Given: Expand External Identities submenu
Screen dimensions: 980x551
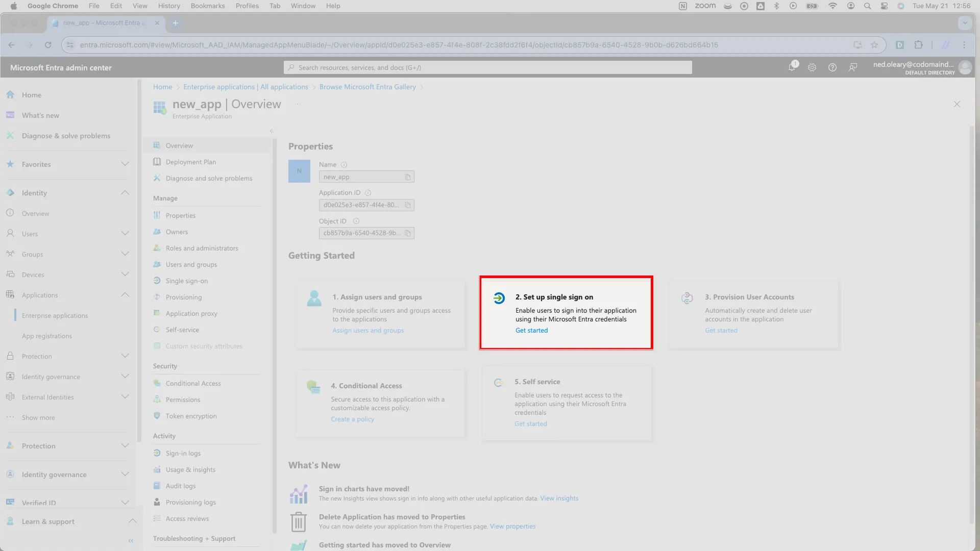Looking at the screenshot, I should (125, 396).
